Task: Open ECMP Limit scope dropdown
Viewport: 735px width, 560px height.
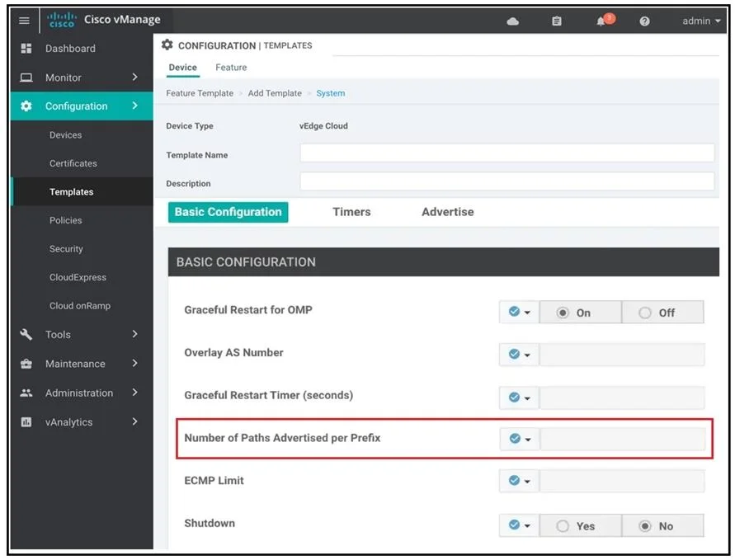Action: (519, 482)
